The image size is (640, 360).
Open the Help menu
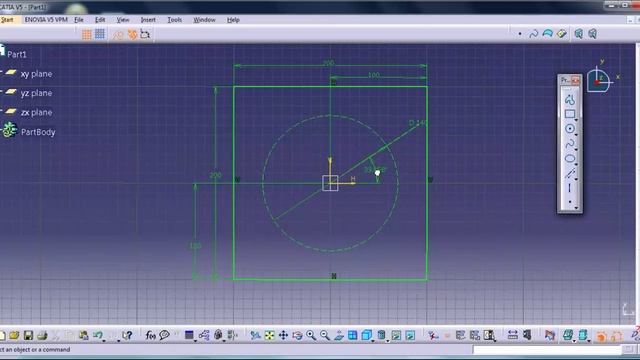click(x=233, y=20)
